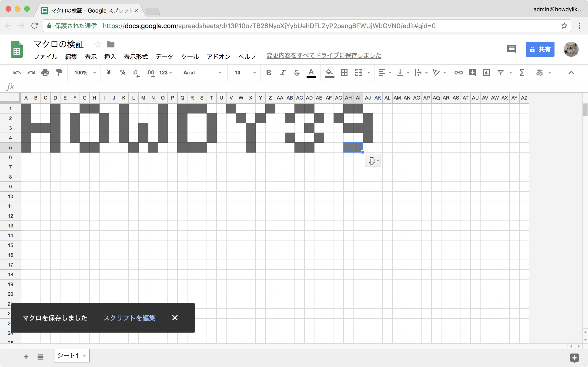Screen dimensions: 588x367
Task: Star the document title
Action: [97, 44]
